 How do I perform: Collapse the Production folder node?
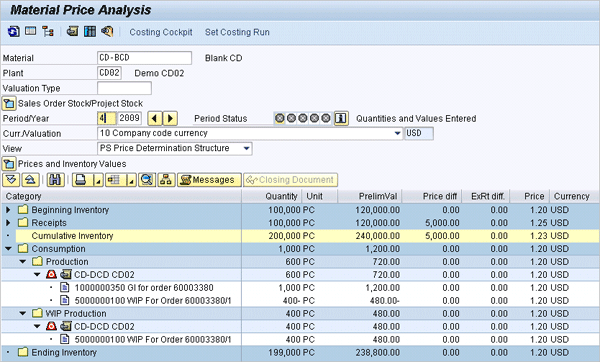[x=23, y=262]
